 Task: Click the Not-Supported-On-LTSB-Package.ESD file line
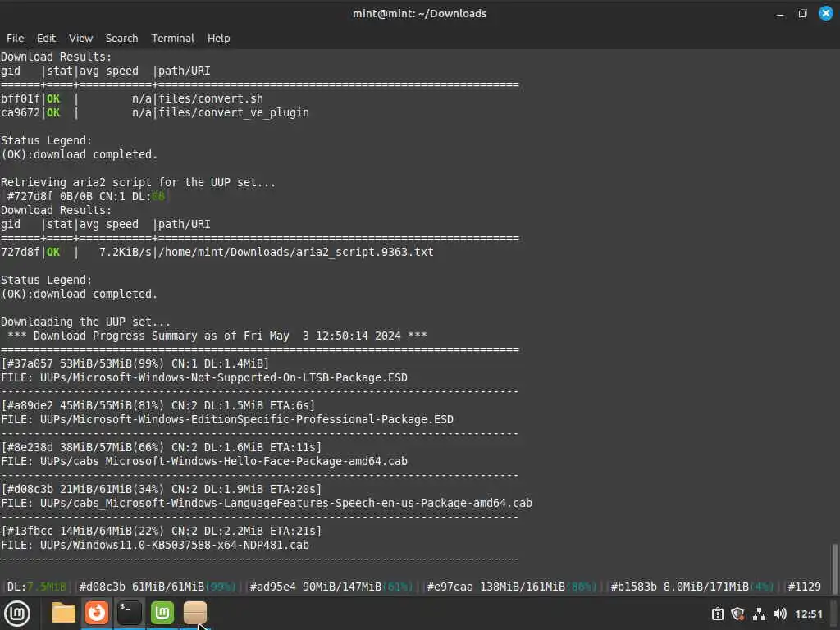point(204,377)
